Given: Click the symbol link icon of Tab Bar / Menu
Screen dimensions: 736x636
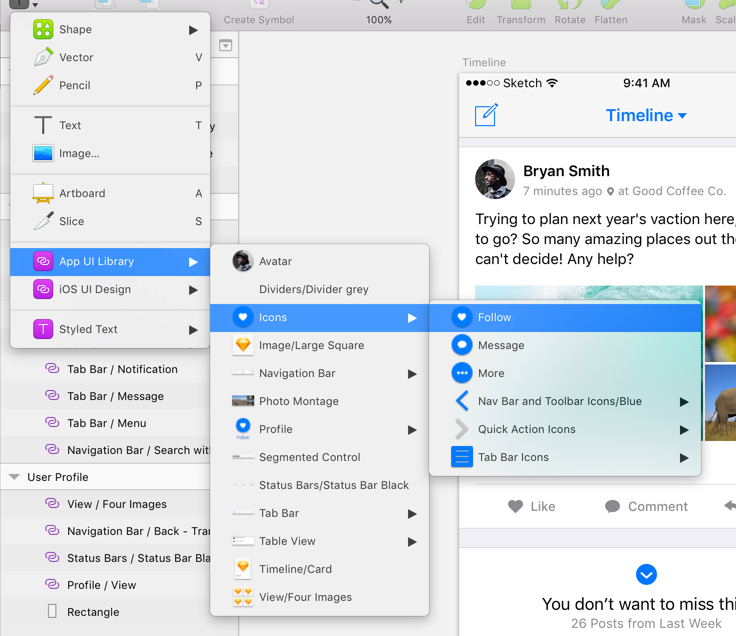Looking at the screenshot, I should click(x=52, y=423).
